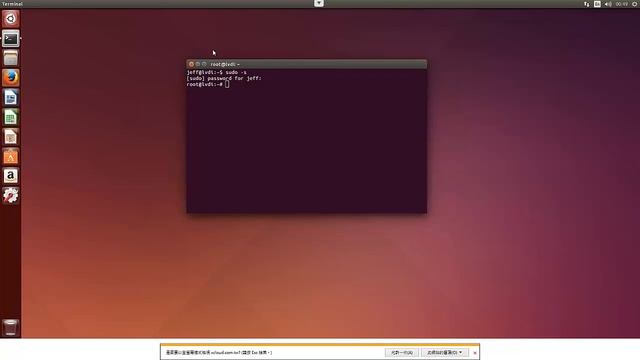
Task: Click the notification bar message text
Action: [219, 352]
